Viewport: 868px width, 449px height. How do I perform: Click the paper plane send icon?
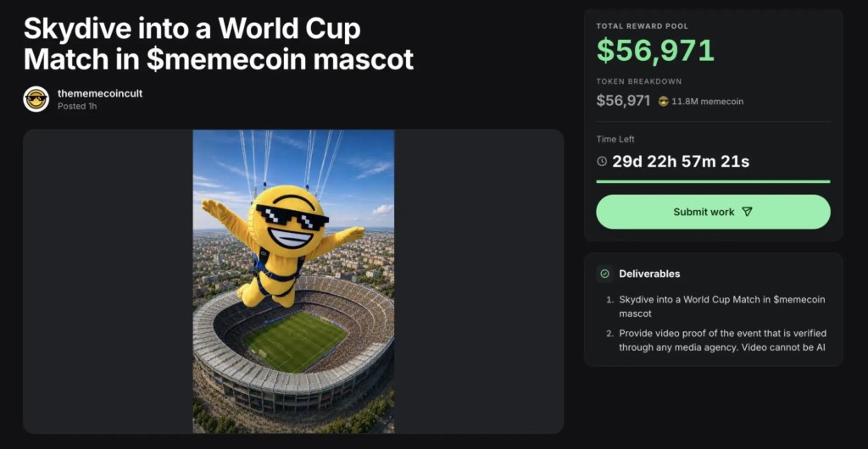click(747, 212)
